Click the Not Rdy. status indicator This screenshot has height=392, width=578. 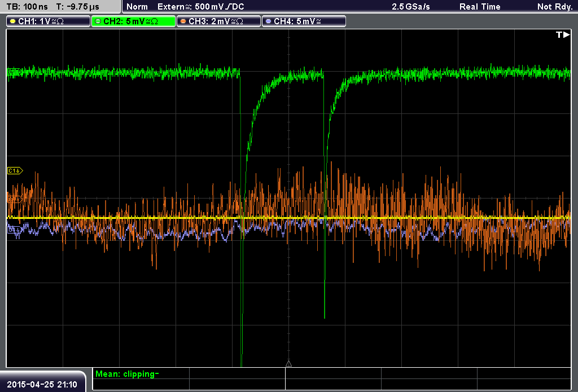click(555, 7)
